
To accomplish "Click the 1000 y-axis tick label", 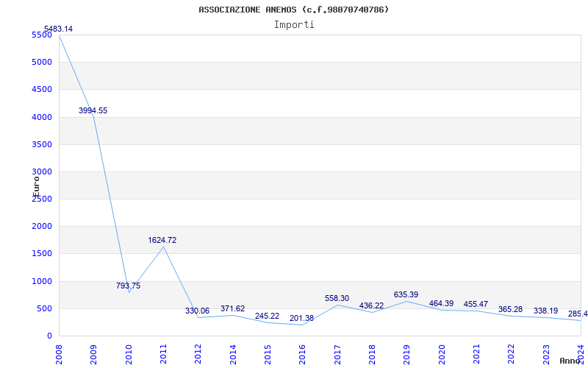I will coord(42,281).
